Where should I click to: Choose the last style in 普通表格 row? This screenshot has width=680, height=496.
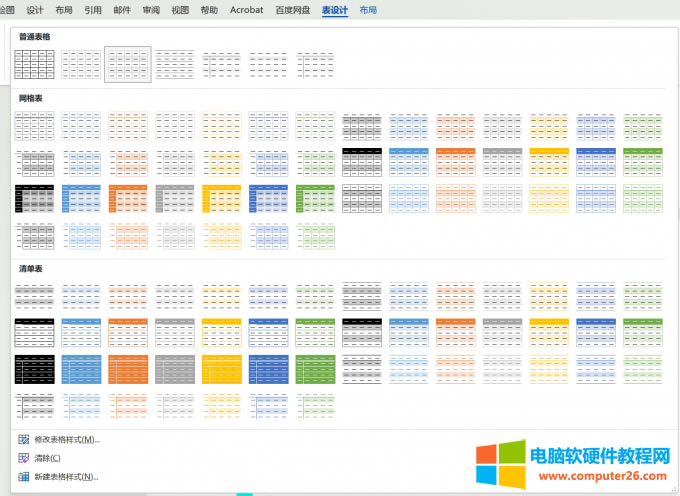point(315,64)
